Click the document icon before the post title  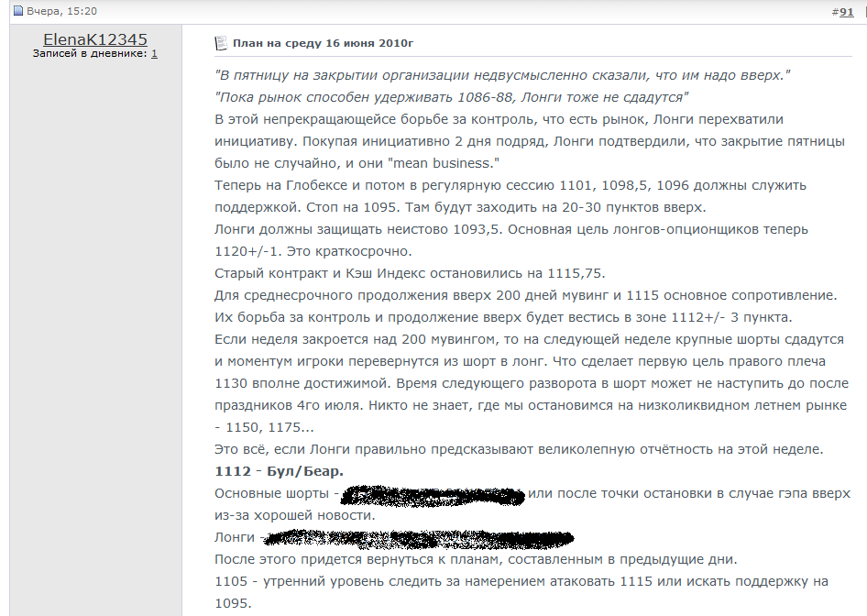(x=220, y=43)
